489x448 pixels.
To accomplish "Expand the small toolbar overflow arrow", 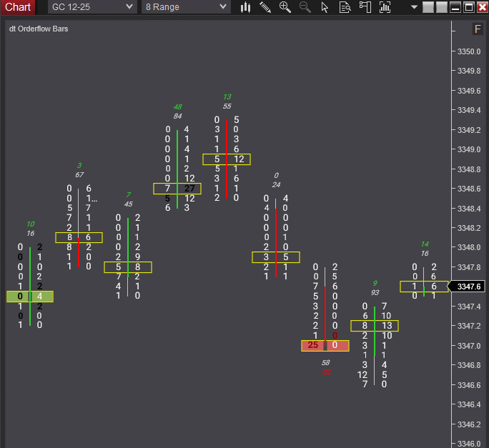I will (x=414, y=7).
